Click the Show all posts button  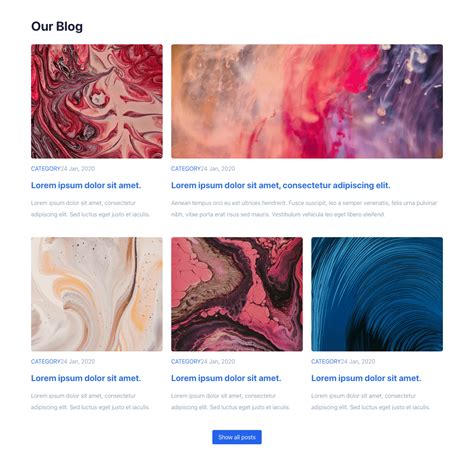[237, 437]
